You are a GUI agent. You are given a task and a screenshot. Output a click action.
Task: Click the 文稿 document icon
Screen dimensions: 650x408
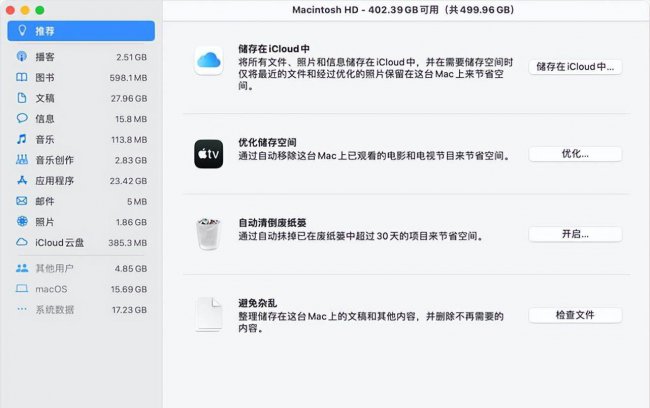(22, 98)
